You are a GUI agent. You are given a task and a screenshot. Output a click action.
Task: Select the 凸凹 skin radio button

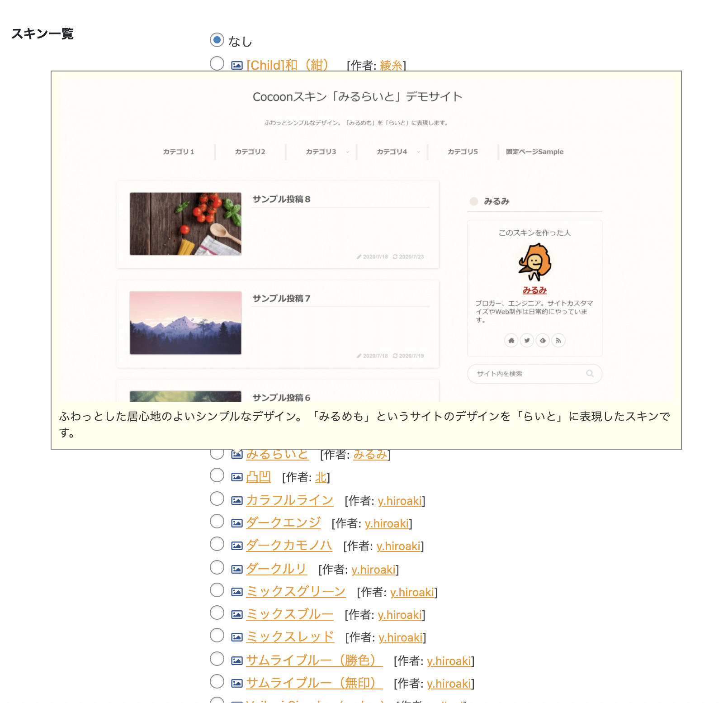tap(217, 475)
